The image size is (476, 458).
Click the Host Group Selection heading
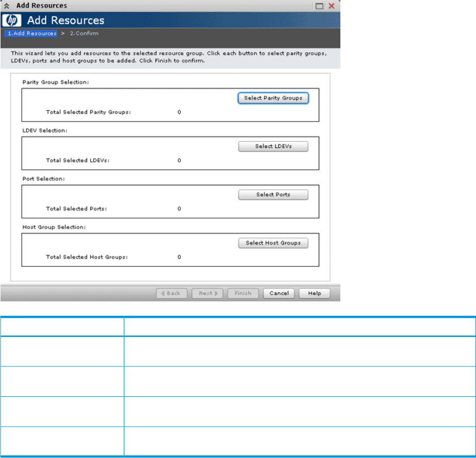(x=54, y=227)
